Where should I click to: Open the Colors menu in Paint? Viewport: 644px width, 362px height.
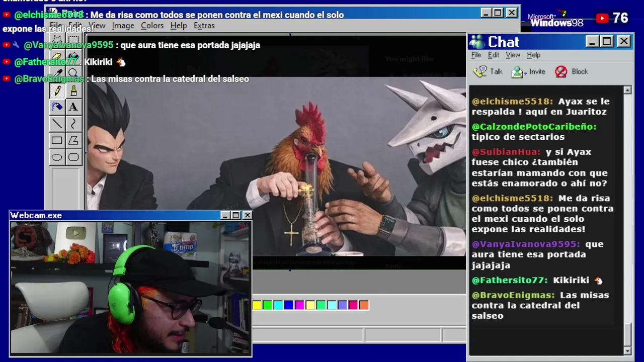pyautogui.click(x=152, y=26)
